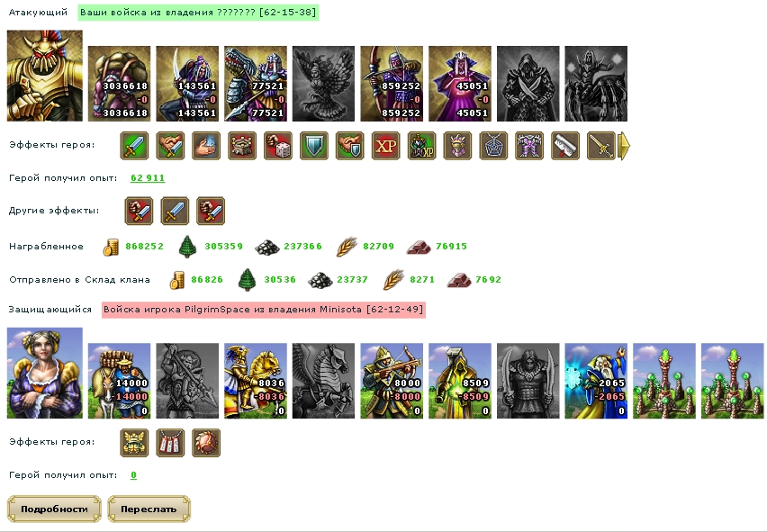Image resolution: width=767 pixels, height=532 pixels.
Task: Click the defender's round shield effect icon
Action: coord(206,443)
